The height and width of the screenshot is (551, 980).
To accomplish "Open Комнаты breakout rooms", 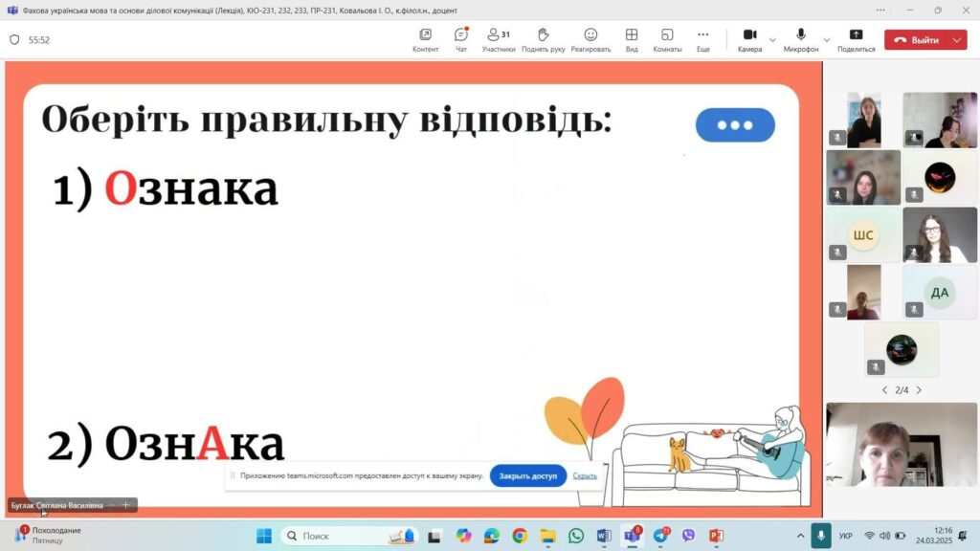I will (667, 39).
